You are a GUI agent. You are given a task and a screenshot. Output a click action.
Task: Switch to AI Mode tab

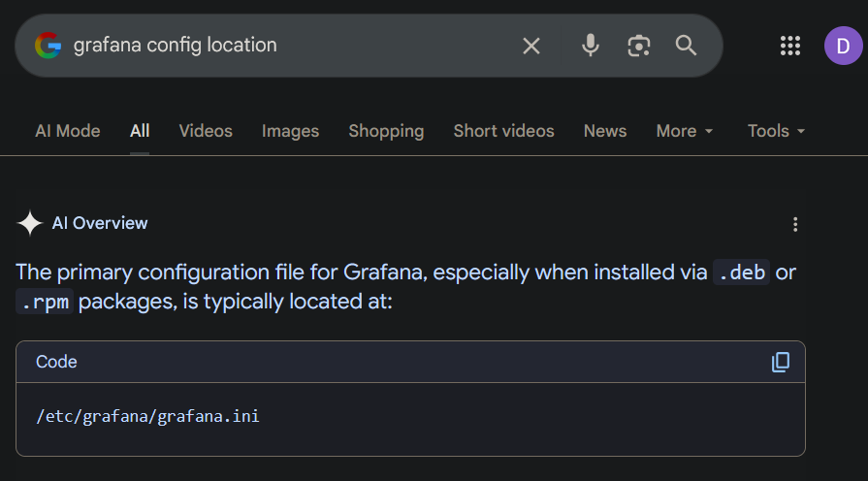(x=68, y=131)
